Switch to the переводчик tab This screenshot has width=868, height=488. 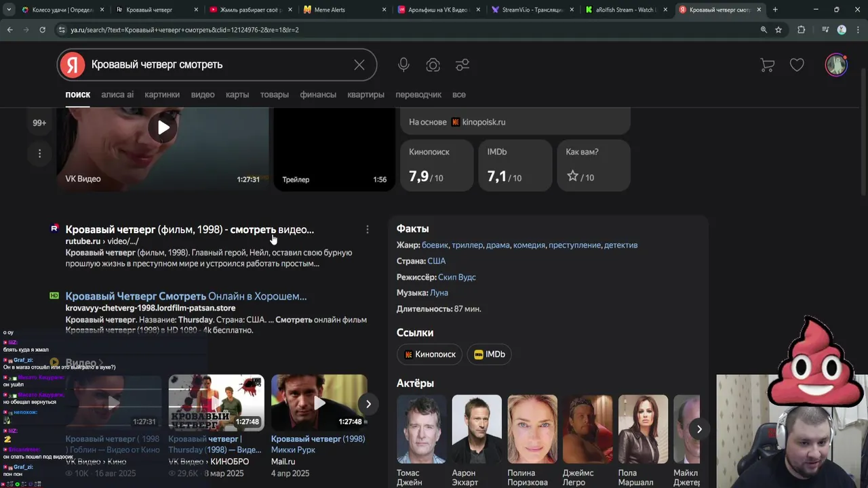tap(418, 94)
